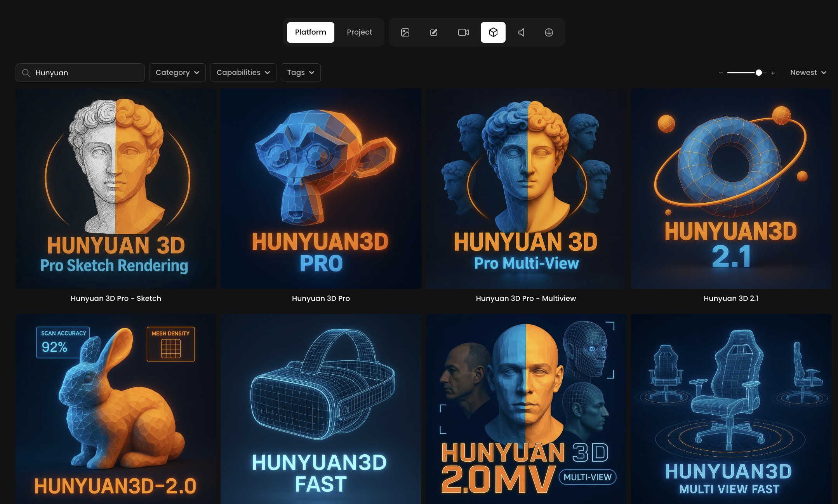The width and height of the screenshot is (838, 504).
Task: Select the edit pencil icon
Action: [x=434, y=32]
